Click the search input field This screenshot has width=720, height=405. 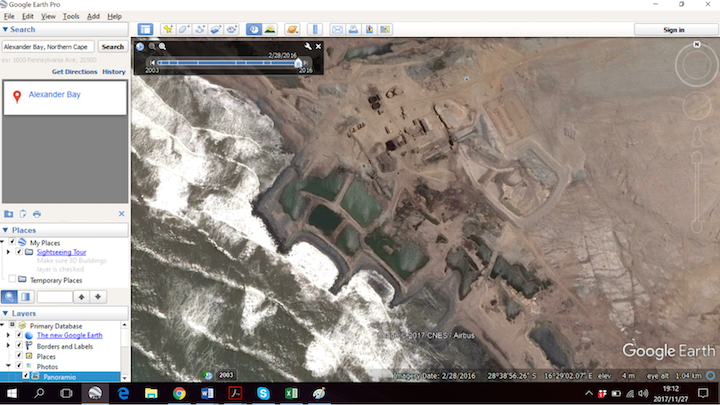click(48, 47)
